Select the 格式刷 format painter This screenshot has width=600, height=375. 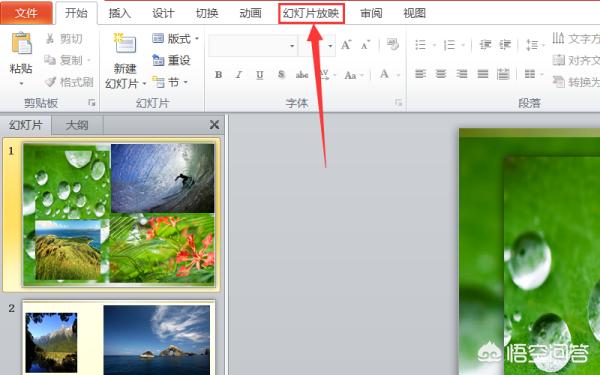tap(69, 82)
